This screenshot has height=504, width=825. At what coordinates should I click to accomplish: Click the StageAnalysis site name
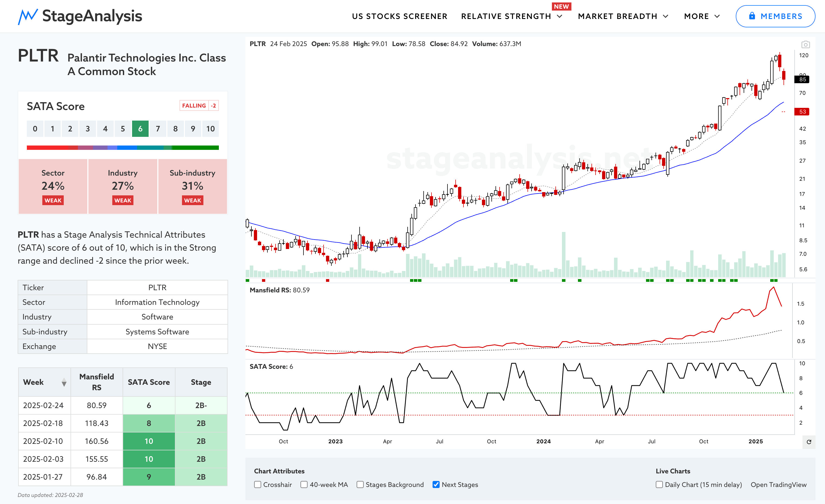tap(92, 16)
